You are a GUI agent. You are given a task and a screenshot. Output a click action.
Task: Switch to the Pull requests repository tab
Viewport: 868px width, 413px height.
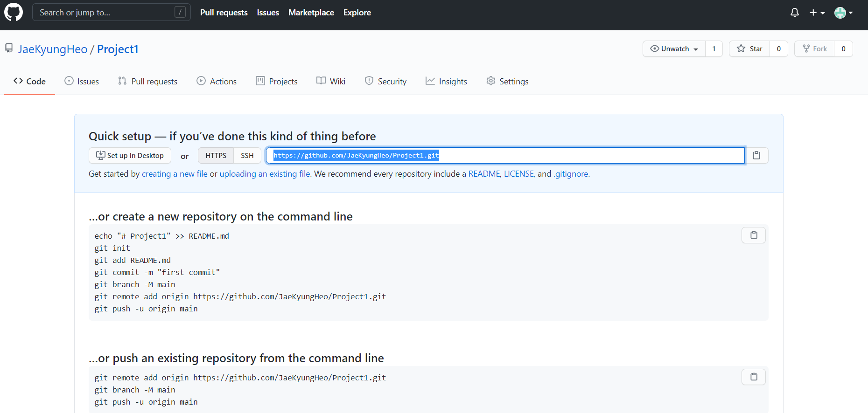(x=147, y=81)
